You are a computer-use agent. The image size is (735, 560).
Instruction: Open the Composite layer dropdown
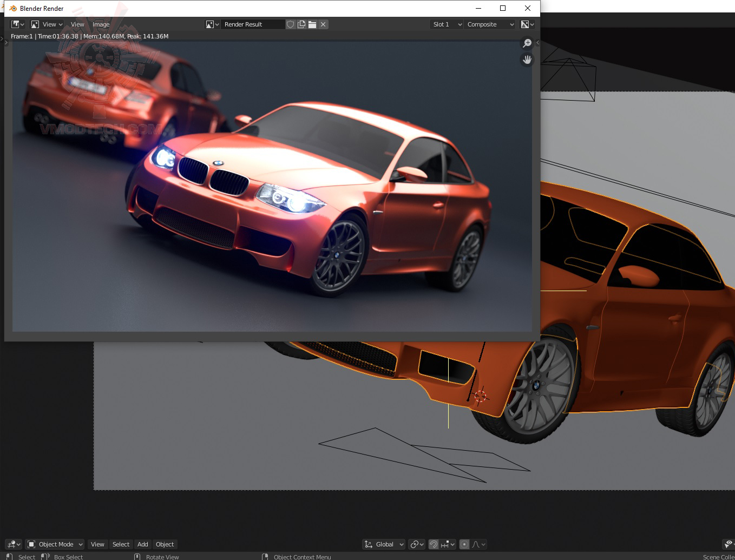coord(490,24)
